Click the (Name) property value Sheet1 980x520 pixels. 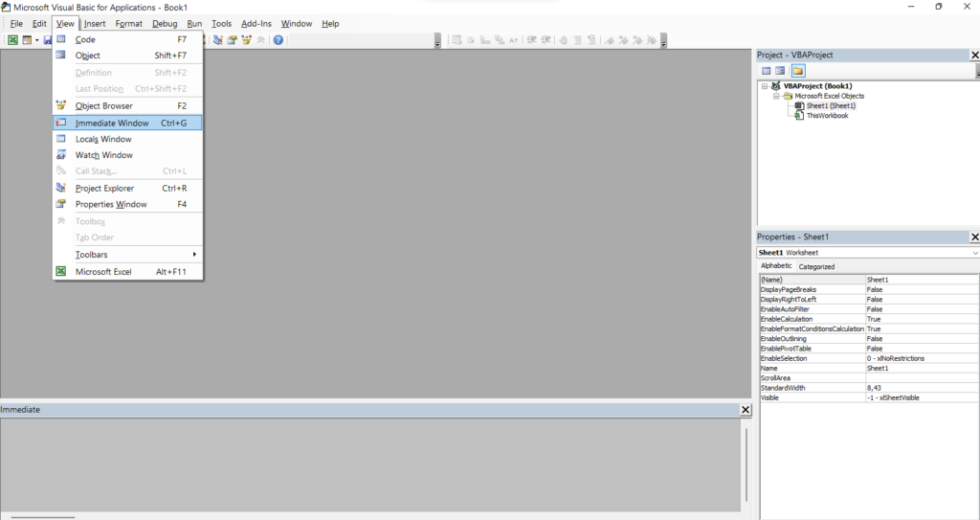pyautogui.click(x=922, y=280)
